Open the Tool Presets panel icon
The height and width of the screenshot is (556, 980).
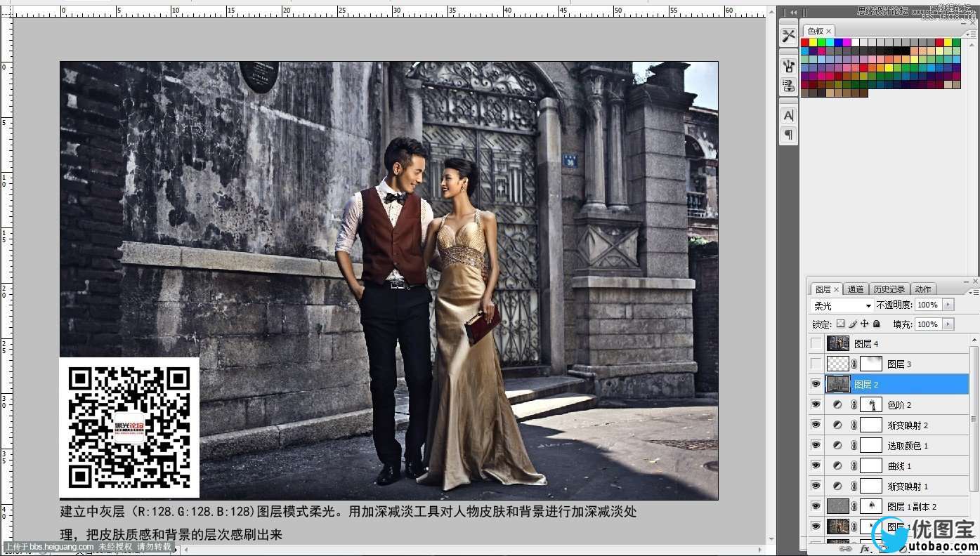click(789, 36)
